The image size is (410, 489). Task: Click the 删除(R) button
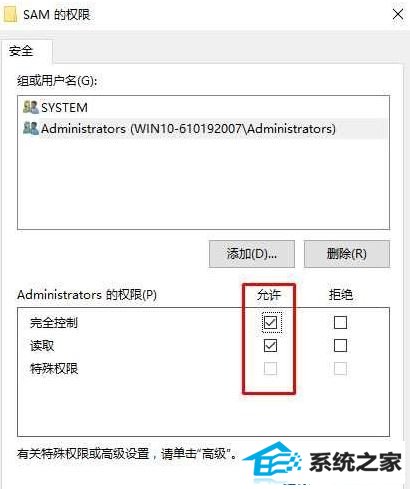click(x=347, y=254)
